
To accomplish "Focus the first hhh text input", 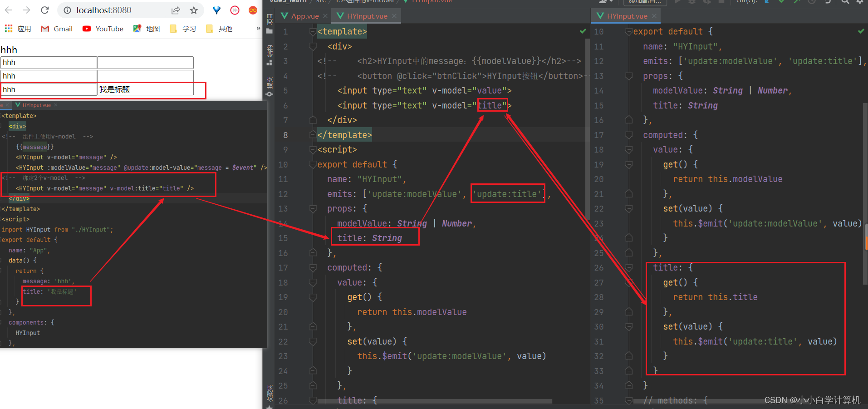I will click(x=49, y=62).
